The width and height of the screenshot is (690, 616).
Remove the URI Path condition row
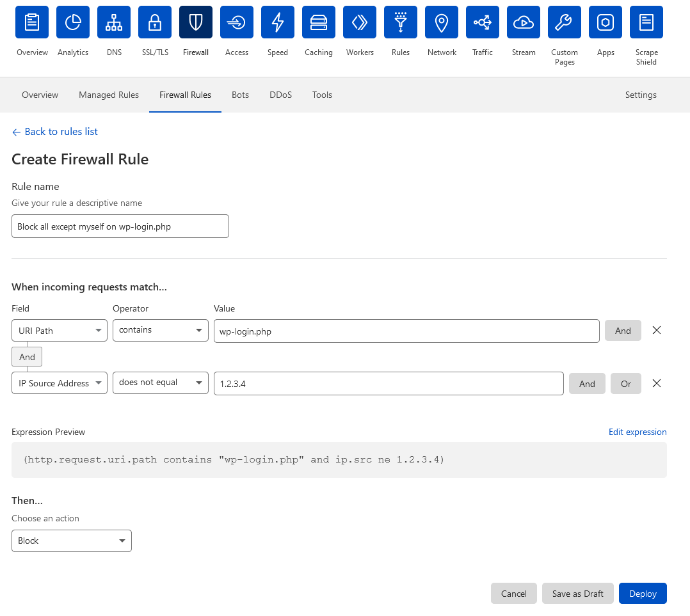pyautogui.click(x=656, y=331)
